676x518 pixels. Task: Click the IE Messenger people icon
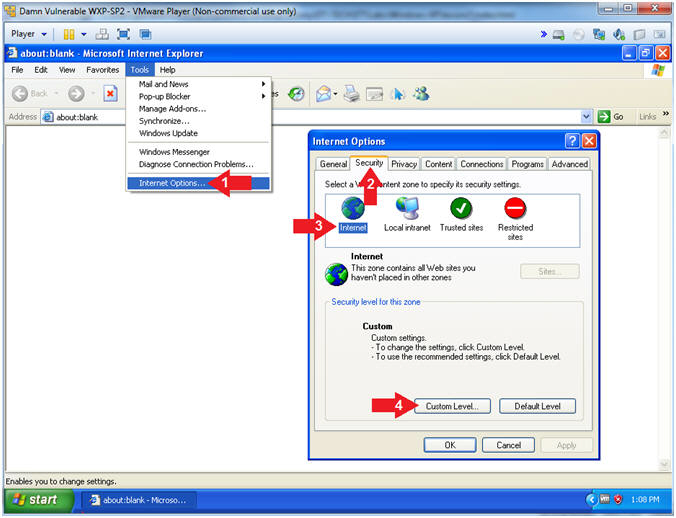(421, 94)
